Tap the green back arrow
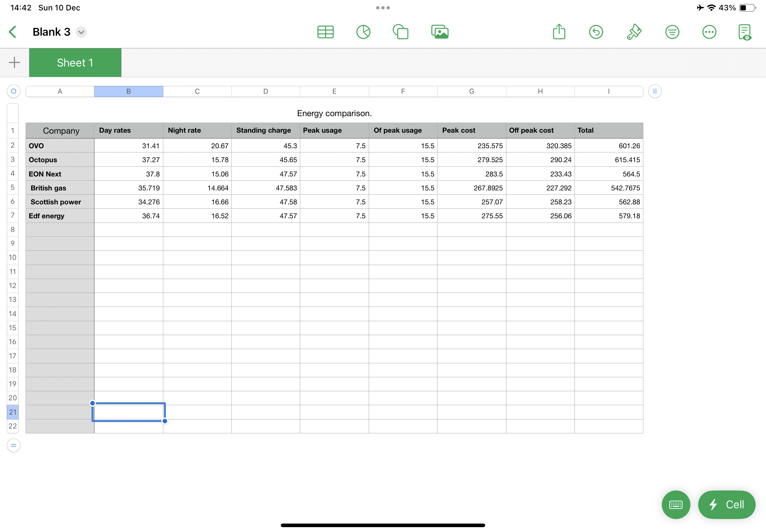Viewport: 766px width, 532px height. click(13, 32)
